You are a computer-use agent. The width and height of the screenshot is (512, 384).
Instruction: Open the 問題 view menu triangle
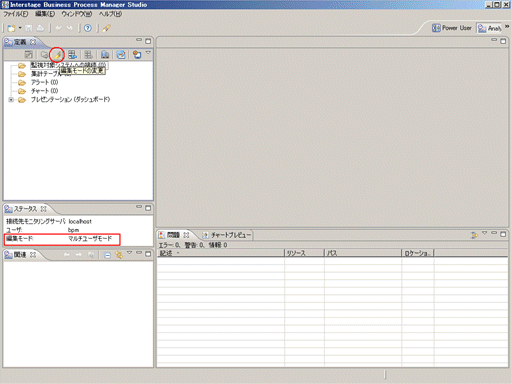tap(485, 233)
